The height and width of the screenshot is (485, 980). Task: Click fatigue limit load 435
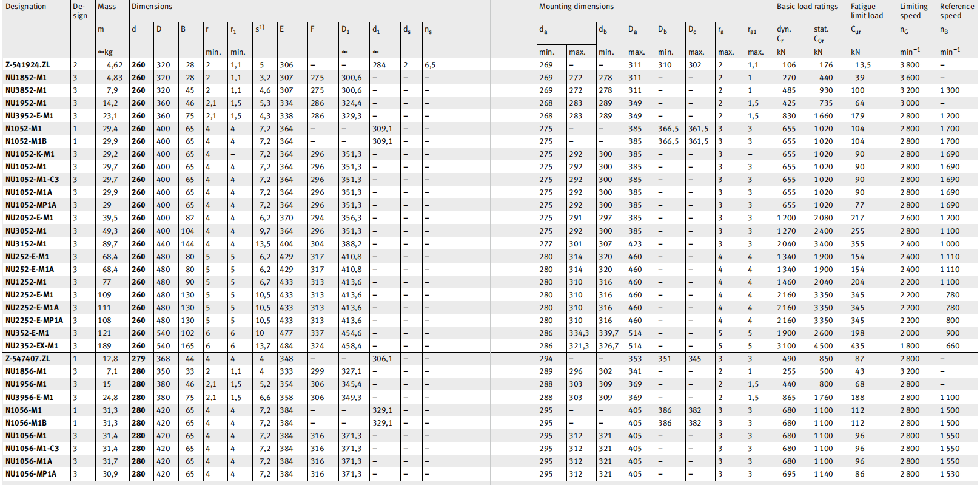coord(858,346)
